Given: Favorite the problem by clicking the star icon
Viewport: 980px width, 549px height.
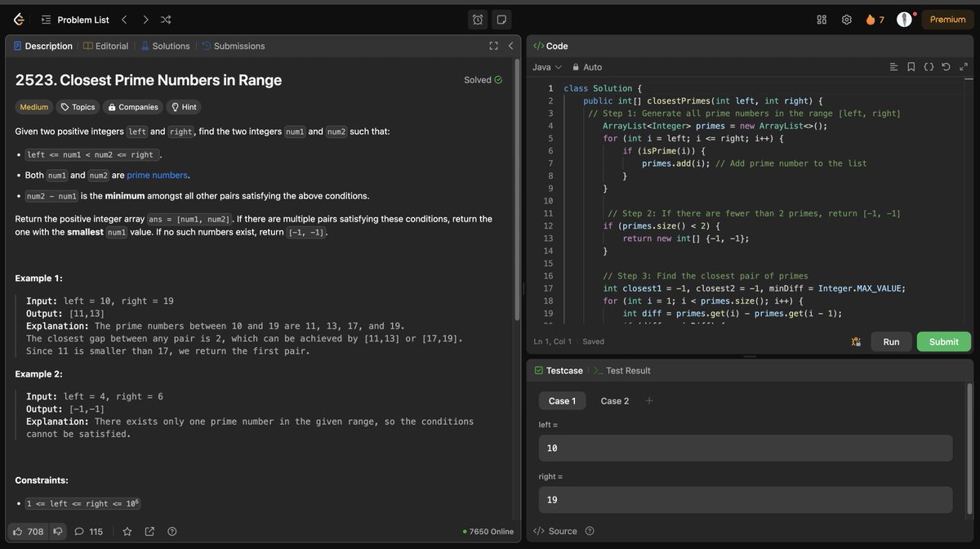Looking at the screenshot, I should click(127, 531).
